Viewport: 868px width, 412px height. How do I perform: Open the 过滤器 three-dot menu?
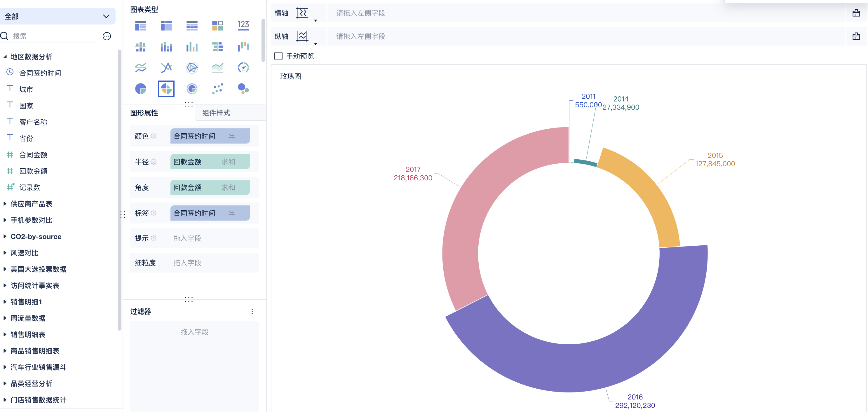[x=252, y=311]
